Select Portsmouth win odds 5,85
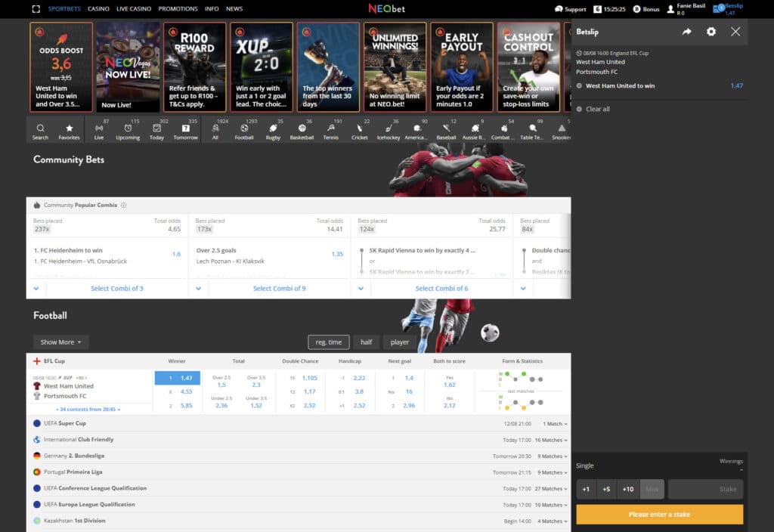 coord(177,406)
